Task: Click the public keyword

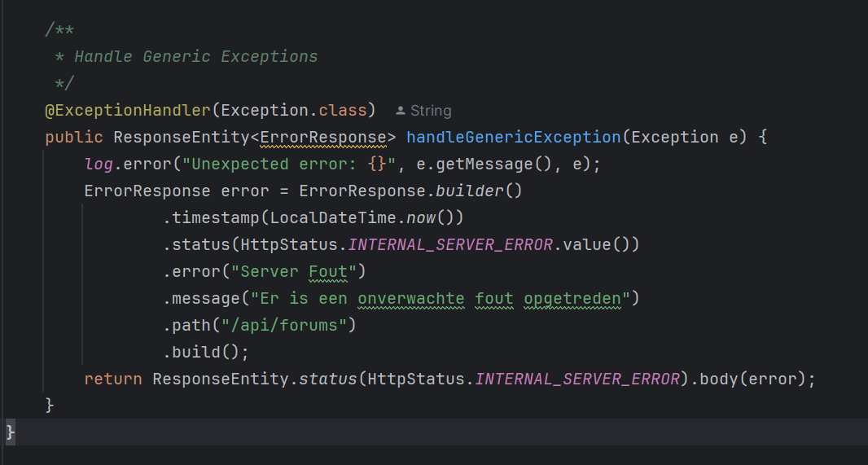Action: [x=74, y=137]
